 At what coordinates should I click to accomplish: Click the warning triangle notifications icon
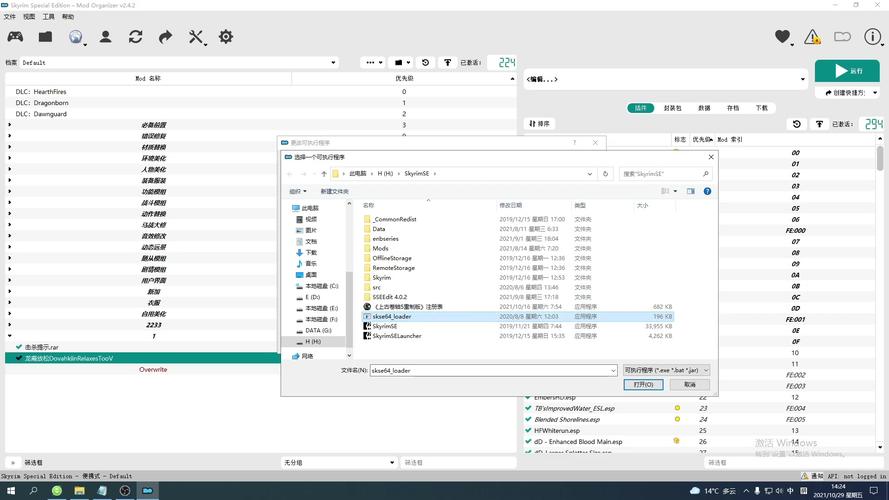click(x=812, y=37)
